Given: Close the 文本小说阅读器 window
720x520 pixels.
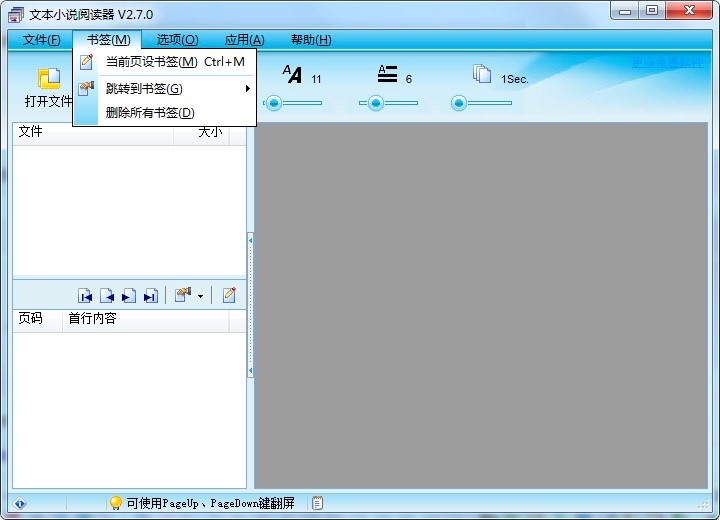Looking at the screenshot, I should 689,11.
